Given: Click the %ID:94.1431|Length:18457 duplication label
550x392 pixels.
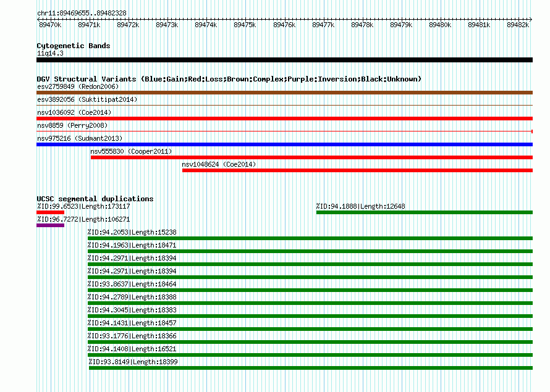Looking at the screenshot, I should [132, 323].
